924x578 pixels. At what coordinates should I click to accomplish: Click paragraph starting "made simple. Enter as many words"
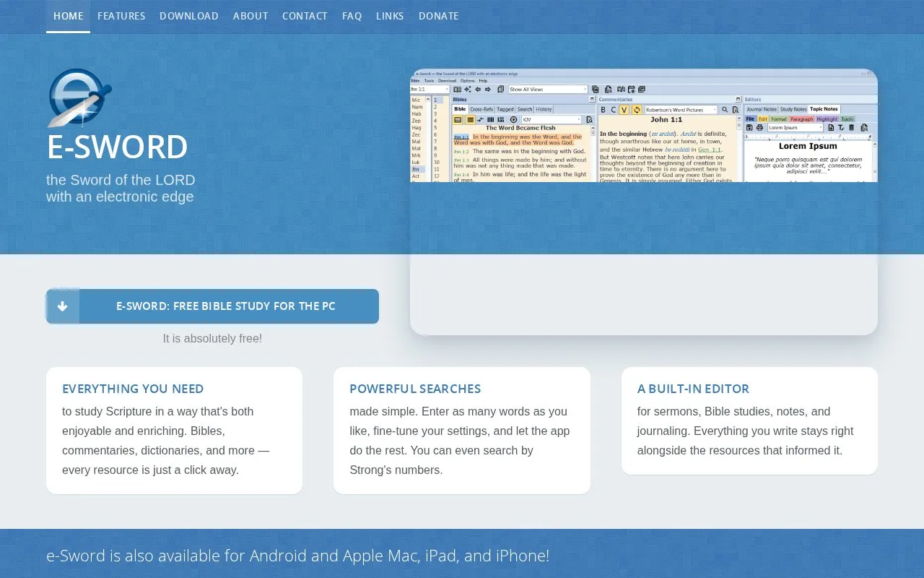[461, 441]
